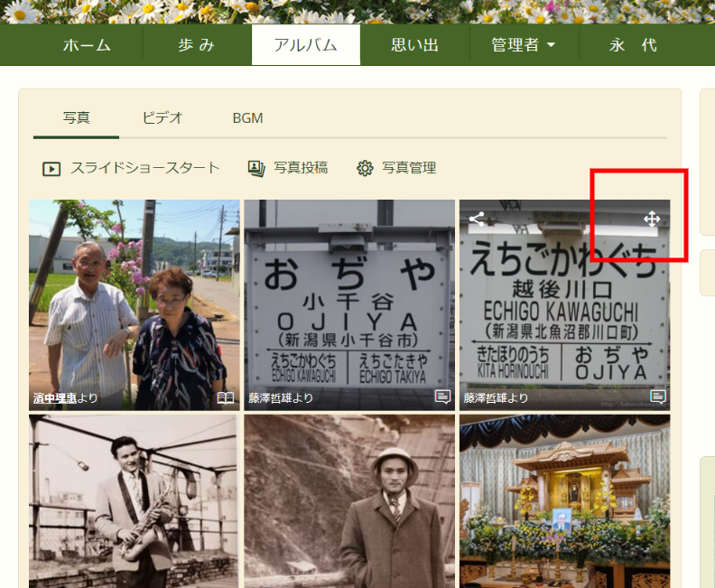Click 藤澤哲雄より caption on Echigo Kawaguchi photo
Image resolution: width=715 pixels, height=588 pixels.
point(496,398)
